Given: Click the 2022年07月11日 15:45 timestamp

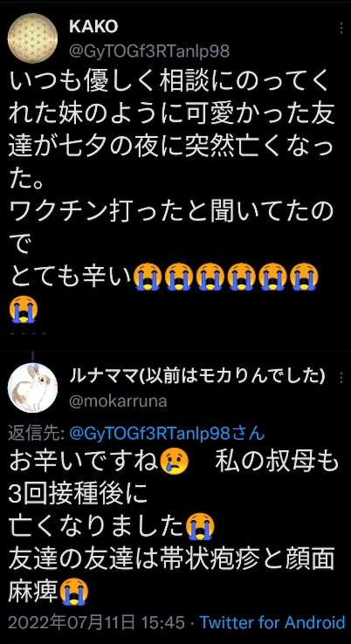Looking at the screenshot, I should click(97, 622).
